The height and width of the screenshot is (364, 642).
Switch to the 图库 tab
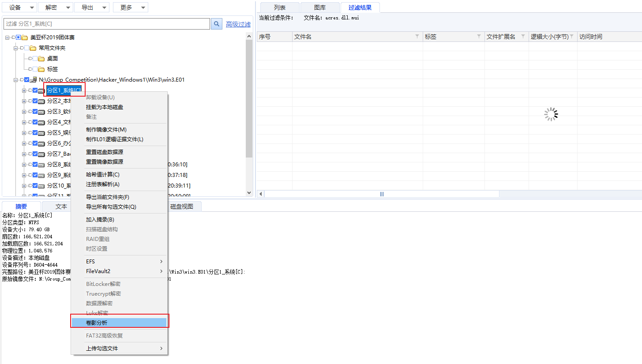(320, 8)
